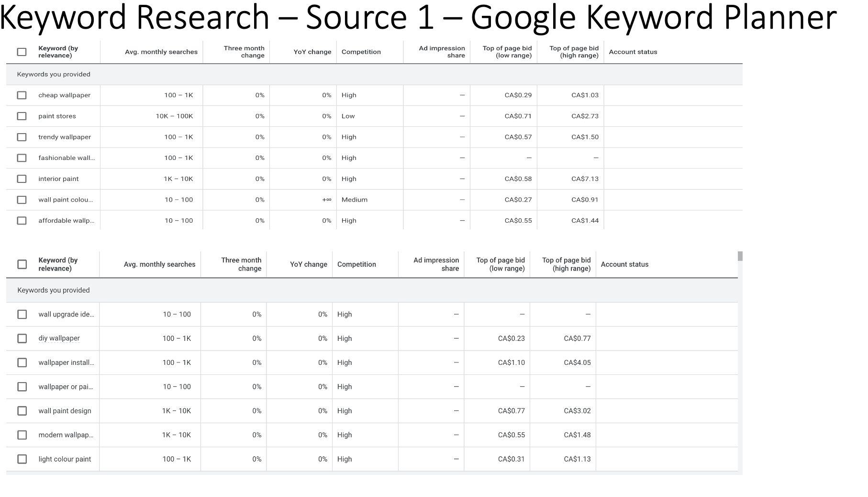Check the wallpaper install… row checkbox

22,362
